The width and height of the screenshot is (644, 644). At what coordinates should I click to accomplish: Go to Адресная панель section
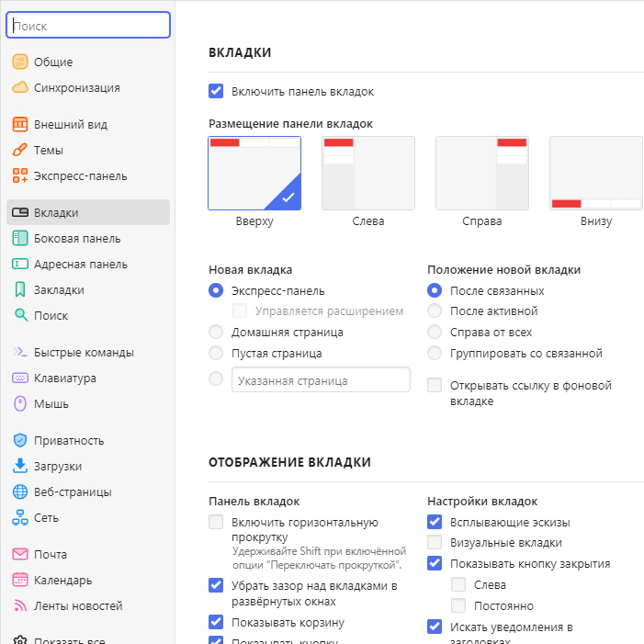pyautogui.click(x=81, y=265)
